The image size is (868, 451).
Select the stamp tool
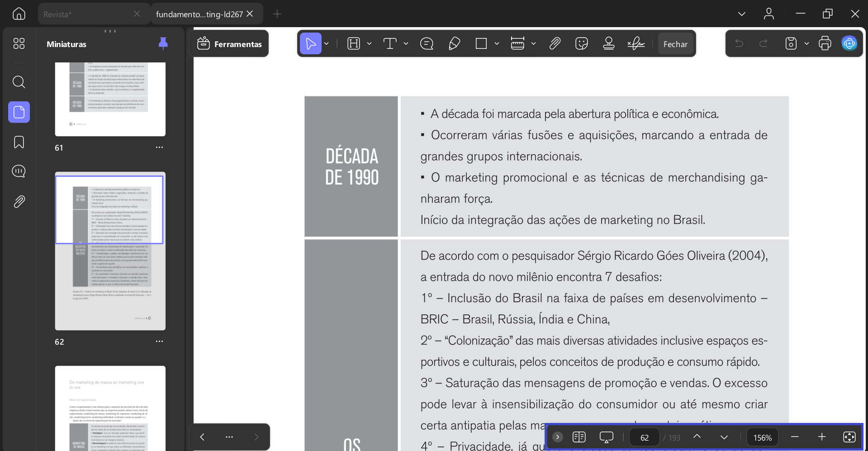click(x=609, y=44)
